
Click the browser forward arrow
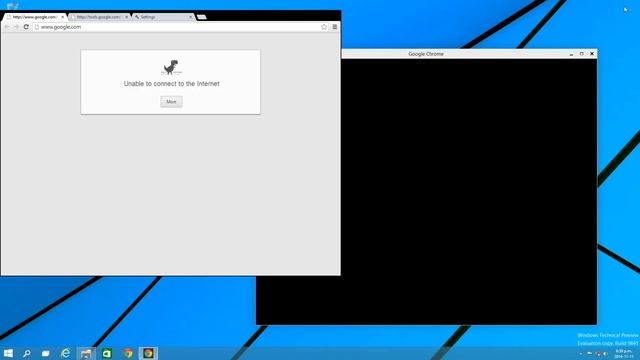(16, 27)
